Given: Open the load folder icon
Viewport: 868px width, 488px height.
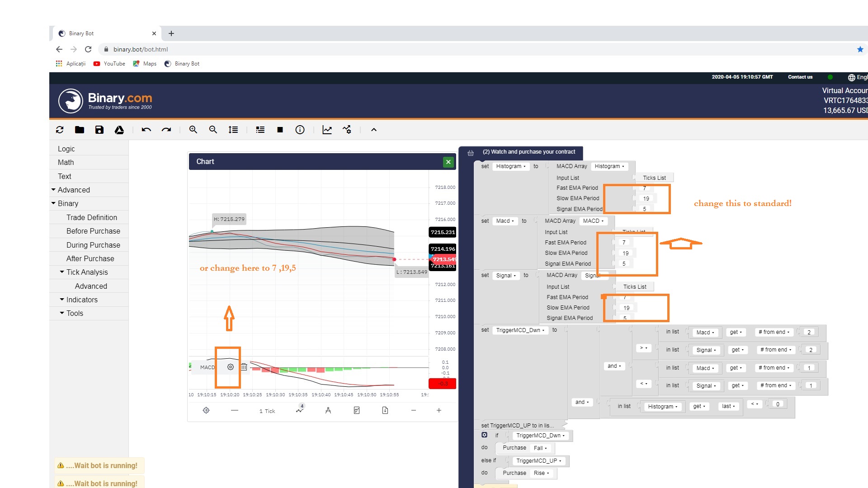Looking at the screenshot, I should coord(80,130).
